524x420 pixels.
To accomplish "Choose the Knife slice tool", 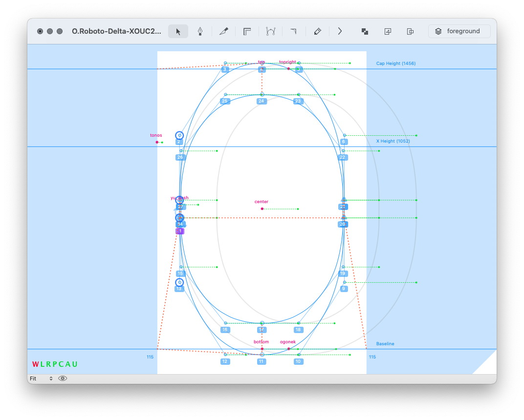I will [223, 31].
